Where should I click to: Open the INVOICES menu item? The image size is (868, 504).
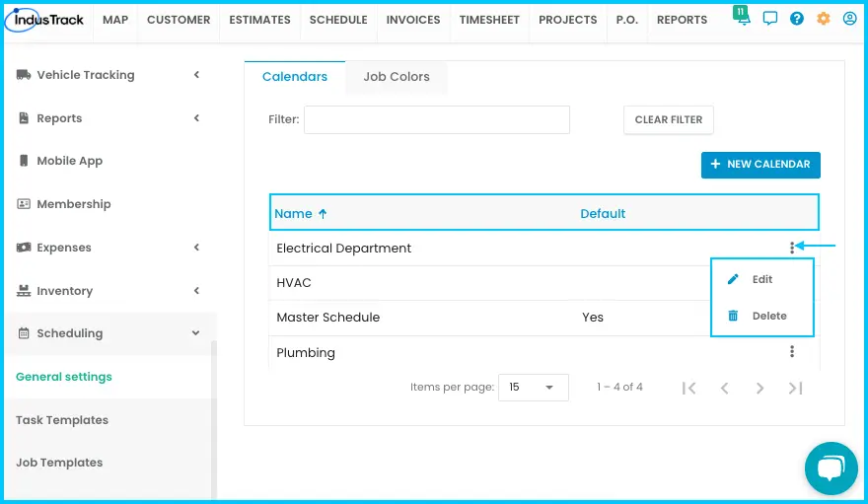413,20
